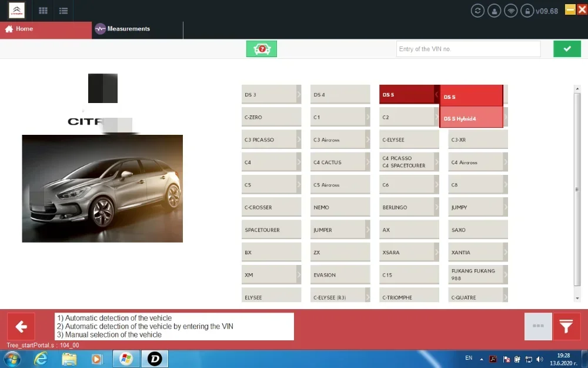Click the wifi connection status icon
The width and height of the screenshot is (588, 368).
[x=511, y=11]
